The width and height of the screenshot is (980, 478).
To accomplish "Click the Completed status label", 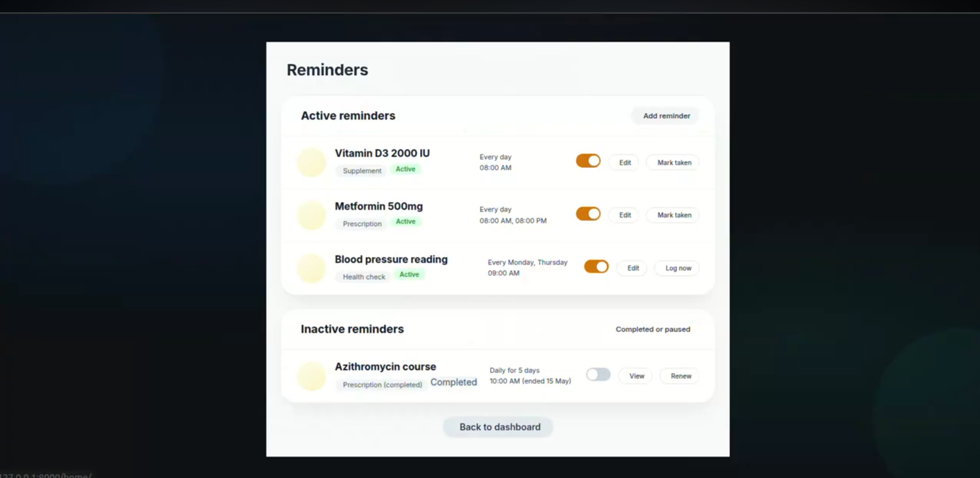I will pos(454,382).
